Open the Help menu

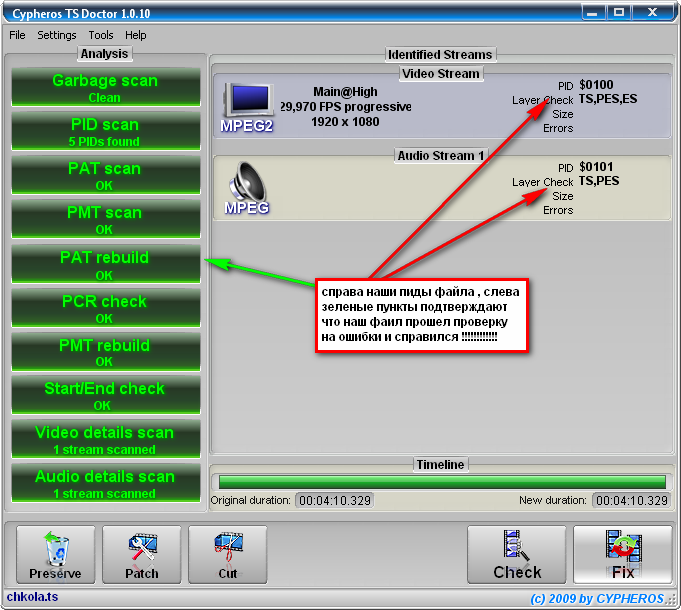[x=136, y=35]
